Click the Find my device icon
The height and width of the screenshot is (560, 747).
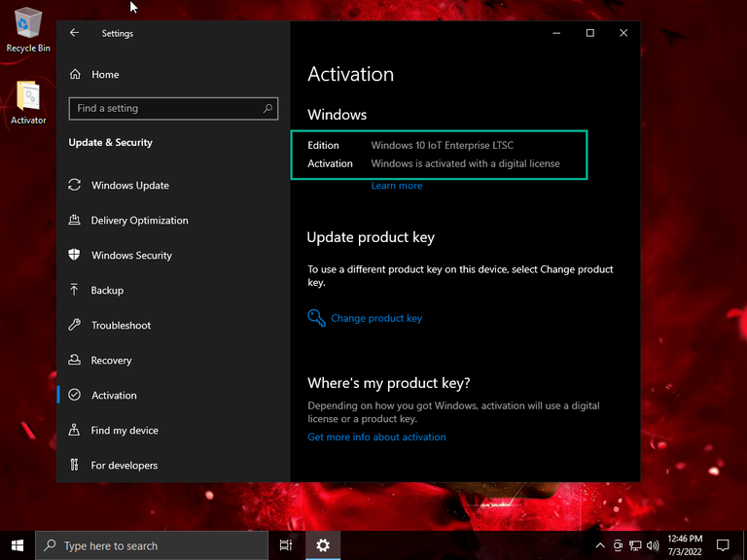74,430
